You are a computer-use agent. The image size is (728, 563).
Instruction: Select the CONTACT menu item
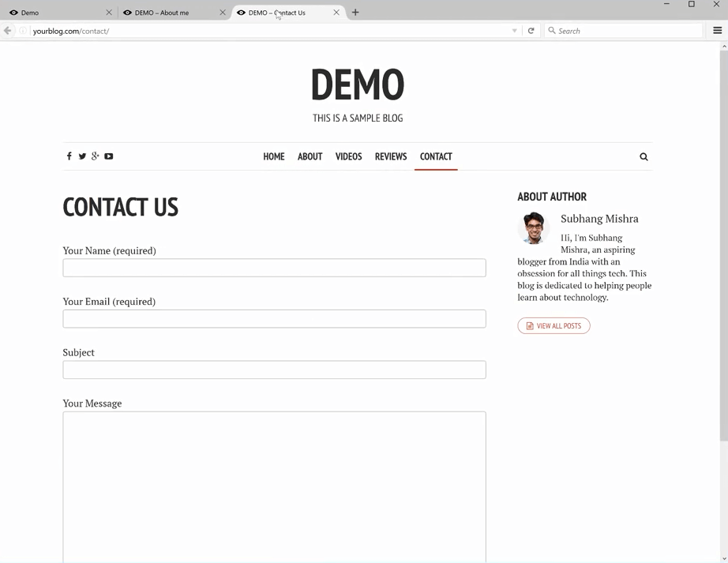(x=436, y=156)
